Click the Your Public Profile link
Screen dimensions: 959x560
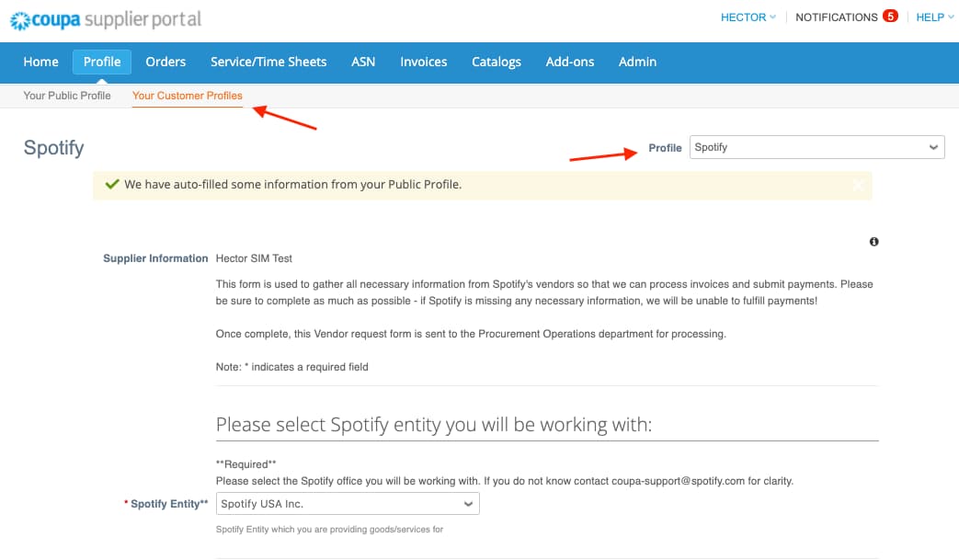pyautogui.click(x=67, y=96)
